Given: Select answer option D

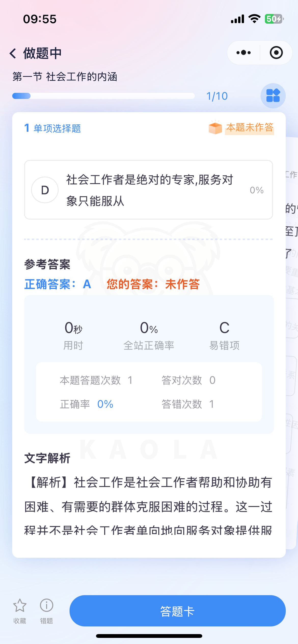Looking at the screenshot, I should click(x=148, y=189).
